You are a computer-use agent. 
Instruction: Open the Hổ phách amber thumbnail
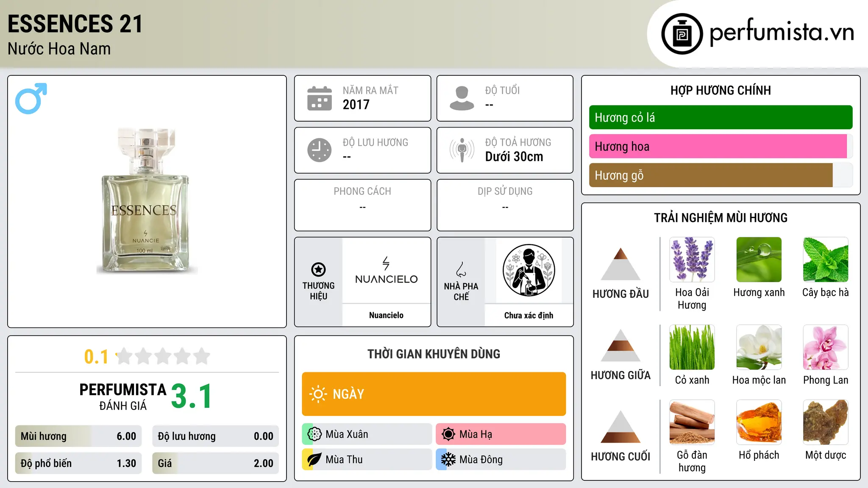[759, 422]
